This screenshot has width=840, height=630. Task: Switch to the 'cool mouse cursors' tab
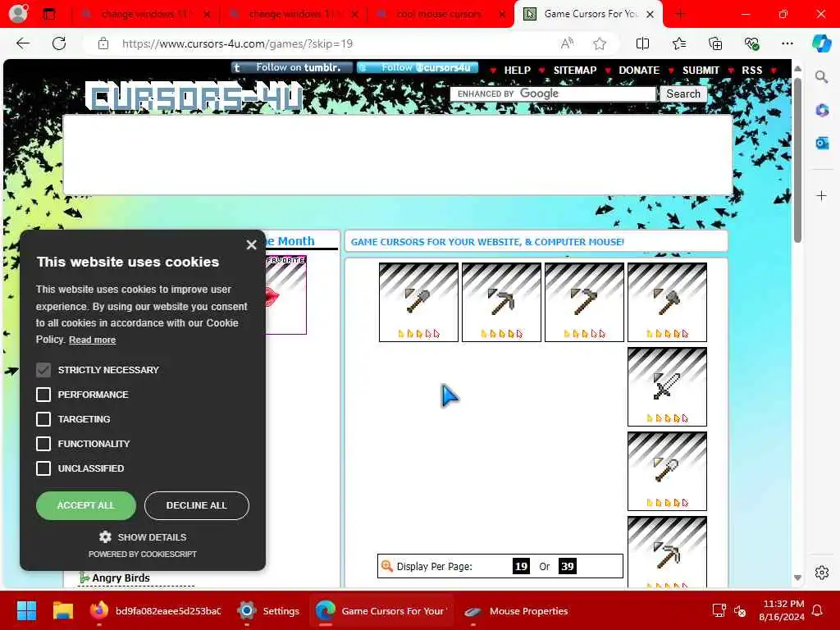441,14
